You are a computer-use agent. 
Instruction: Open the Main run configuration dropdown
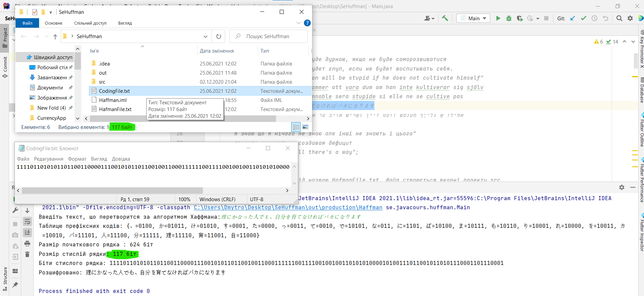coord(473,18)
